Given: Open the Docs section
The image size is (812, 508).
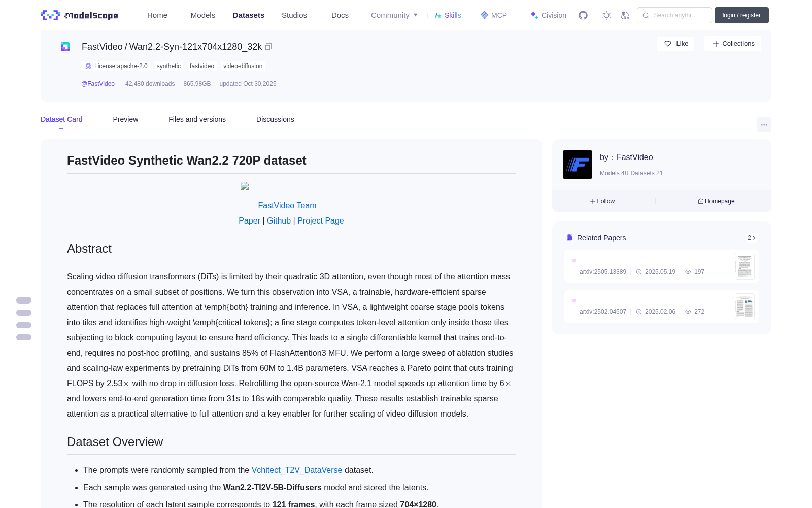Looking at the screenshot, I should (340, 15).
